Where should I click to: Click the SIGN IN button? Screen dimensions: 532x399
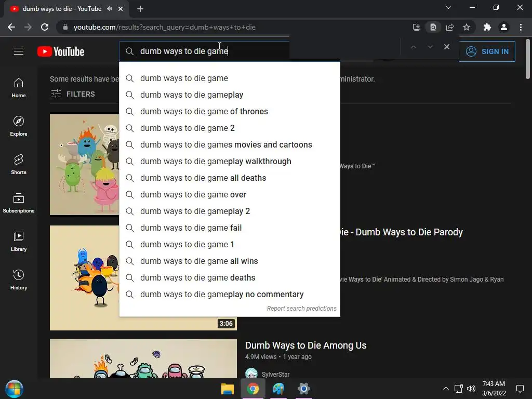(487, 51)
